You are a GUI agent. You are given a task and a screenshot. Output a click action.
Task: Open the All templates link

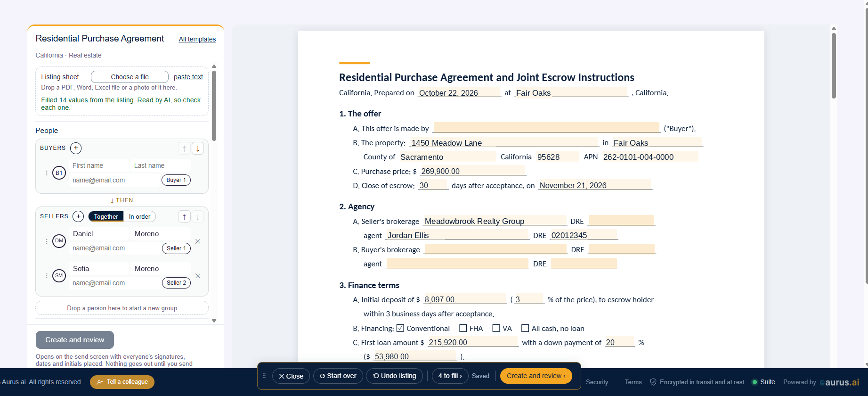(197, 39)
